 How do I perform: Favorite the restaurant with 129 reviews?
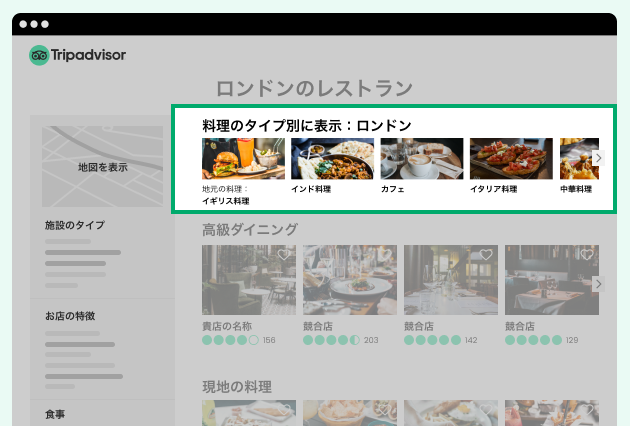click(x=587, y=255)
